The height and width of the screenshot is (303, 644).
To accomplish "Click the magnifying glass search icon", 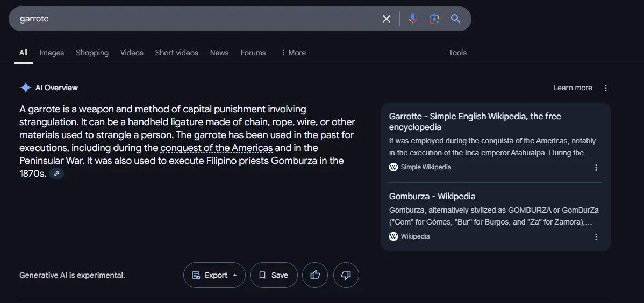I will point(455,19).
